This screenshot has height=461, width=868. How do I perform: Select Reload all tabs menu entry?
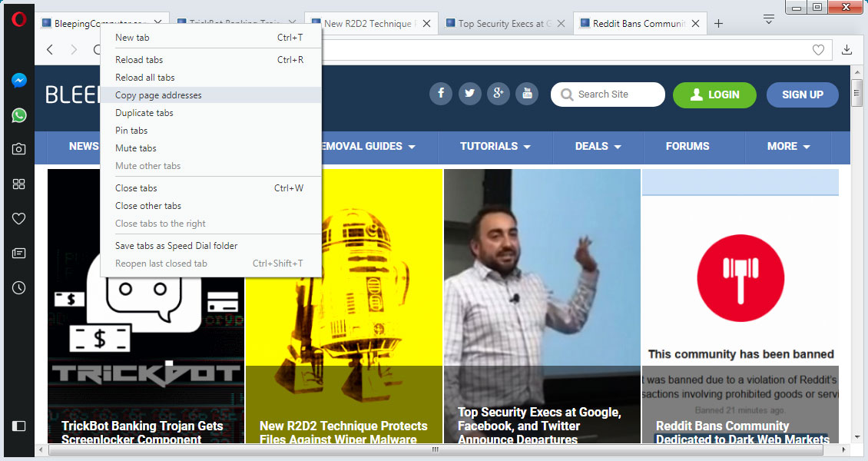[210, 78]
